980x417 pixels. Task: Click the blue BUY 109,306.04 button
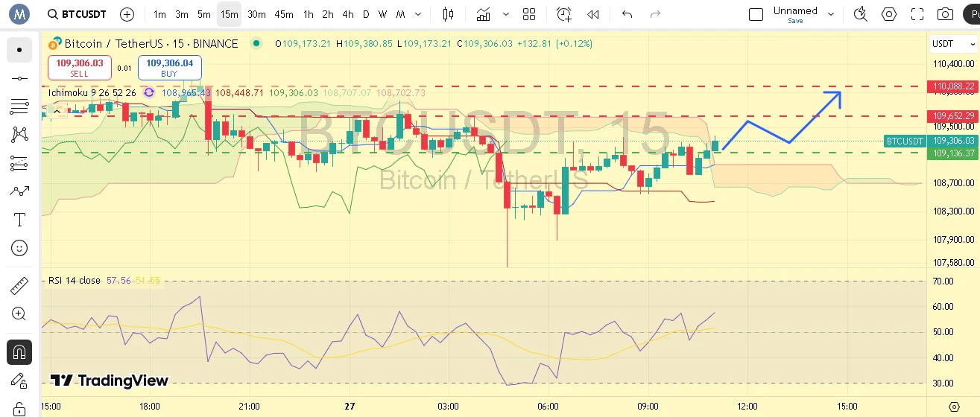tap(169, 68)
